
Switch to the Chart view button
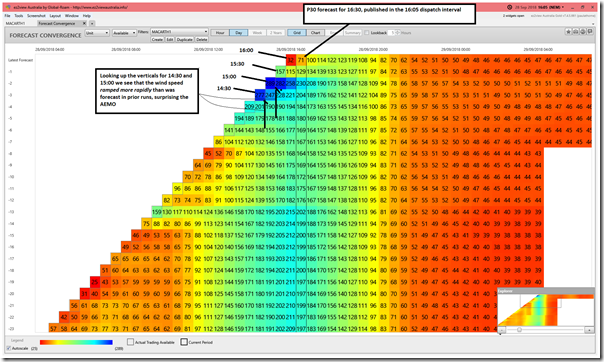click(315, 33)
